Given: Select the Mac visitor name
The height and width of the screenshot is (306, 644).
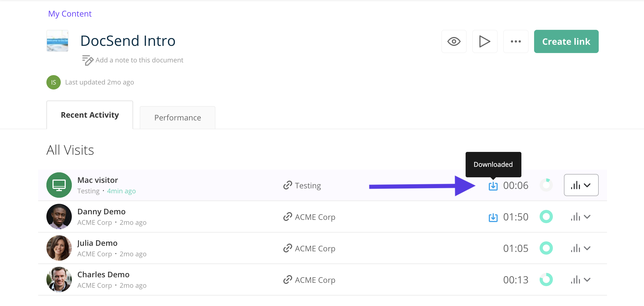Looking at the screenshot, I should (98, 180).
